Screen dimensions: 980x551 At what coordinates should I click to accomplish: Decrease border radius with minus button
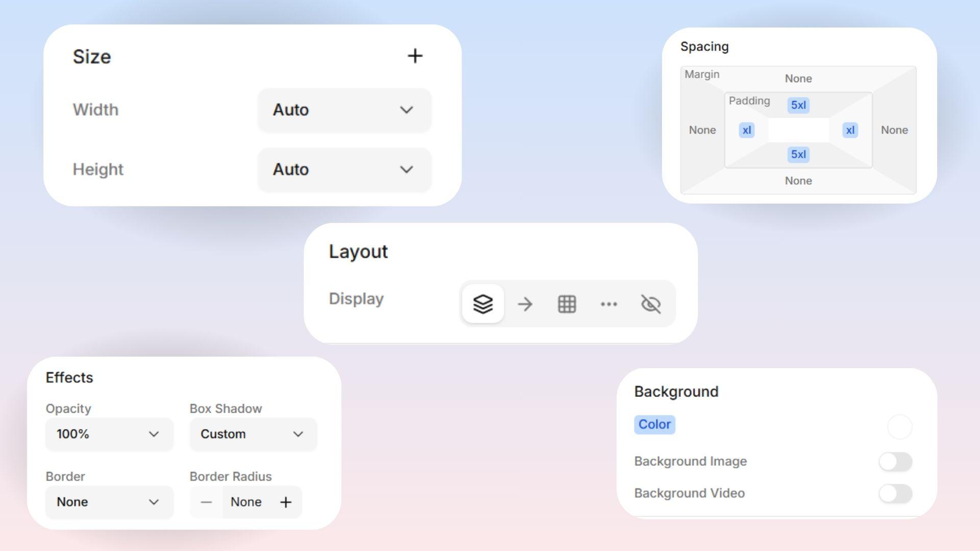coord(206,502)
